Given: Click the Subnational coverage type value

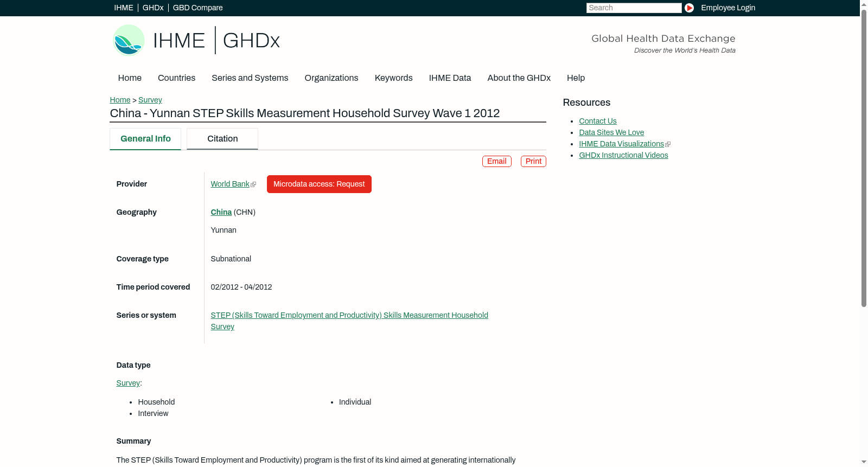Looking at the screenshot, I should click(x=231, y=259).
